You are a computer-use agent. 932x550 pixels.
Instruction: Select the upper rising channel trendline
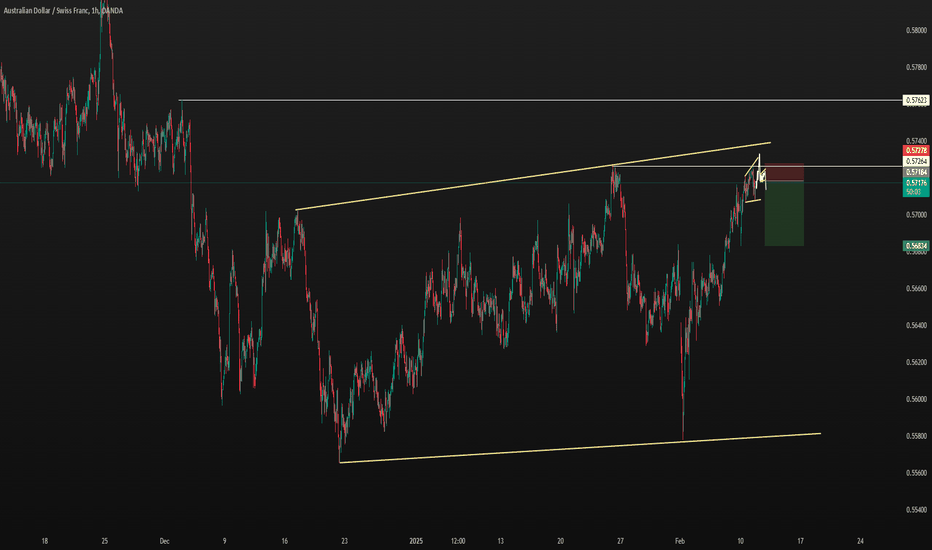point(533,176)
